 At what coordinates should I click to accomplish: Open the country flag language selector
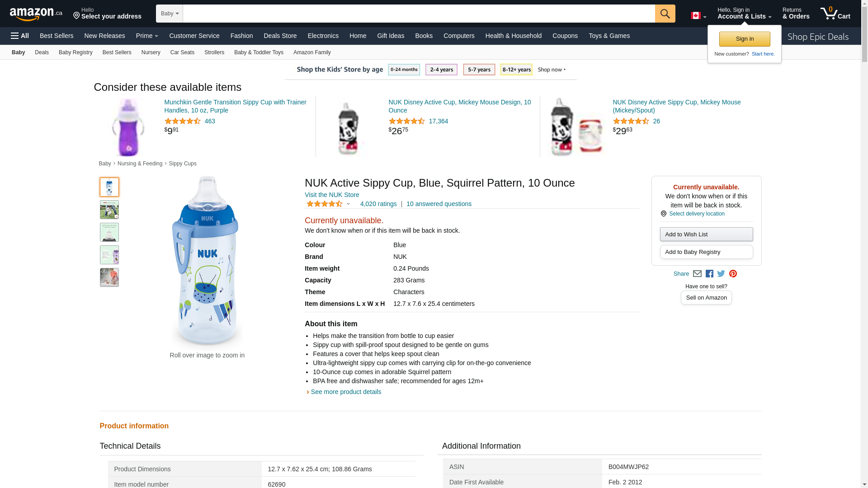(x=698, y=16)
